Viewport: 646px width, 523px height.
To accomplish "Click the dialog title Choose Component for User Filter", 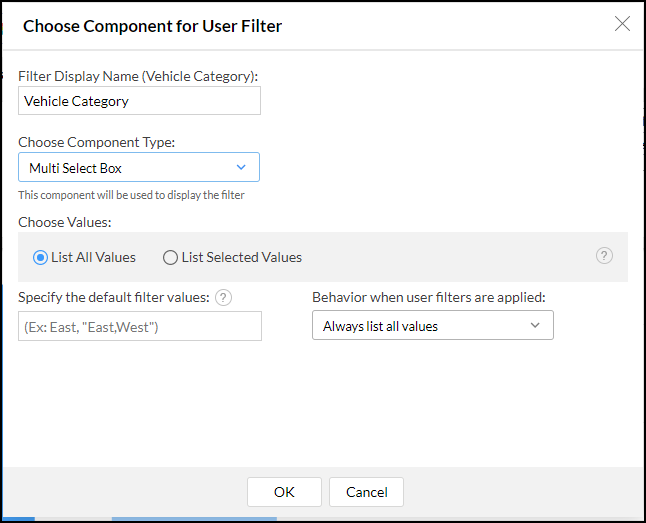I will (152, 26).
